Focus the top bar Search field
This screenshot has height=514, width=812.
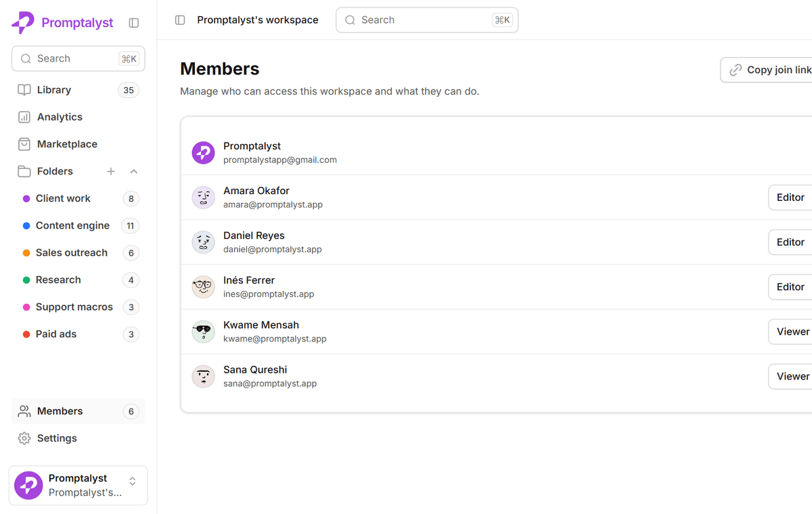point(427,20)
